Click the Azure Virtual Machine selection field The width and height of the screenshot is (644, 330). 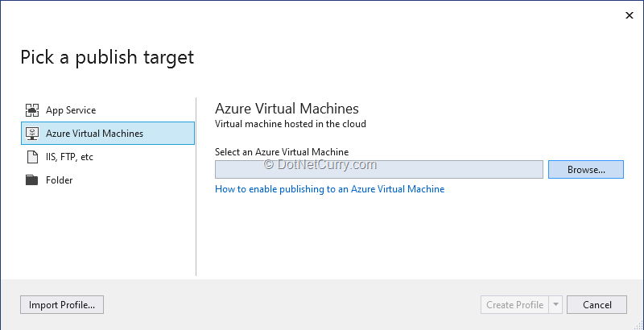point(378,169)
